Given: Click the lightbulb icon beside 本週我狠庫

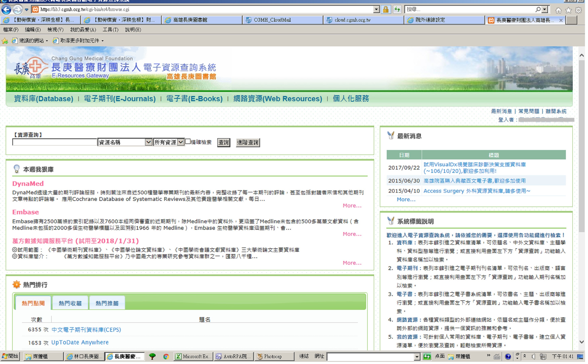Looking at the screenshot, I should point(16,169).
